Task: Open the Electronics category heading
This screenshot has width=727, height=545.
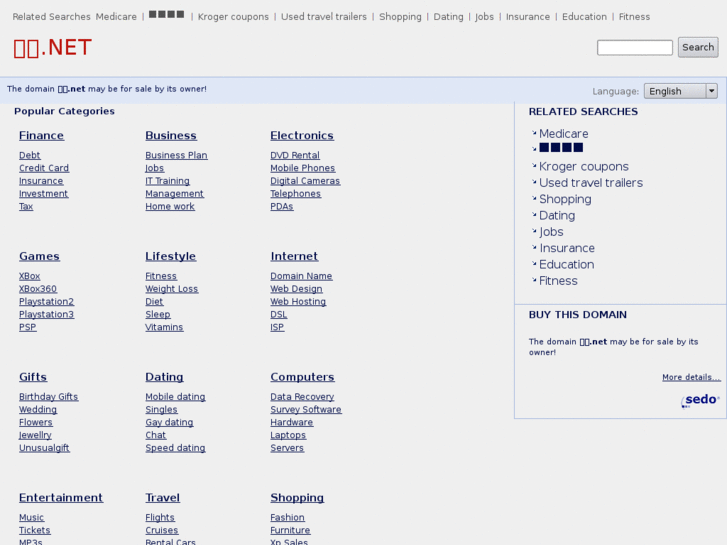Action: click(x=302, y=135)
